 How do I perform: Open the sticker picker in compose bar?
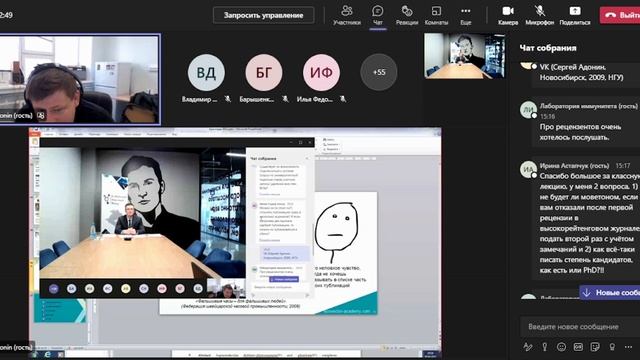point(595,347)
